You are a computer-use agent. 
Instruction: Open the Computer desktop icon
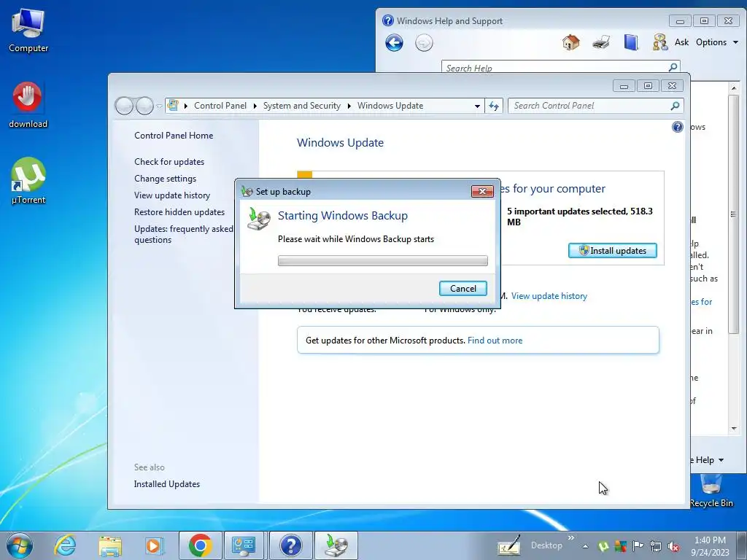[x=28, y=30]
